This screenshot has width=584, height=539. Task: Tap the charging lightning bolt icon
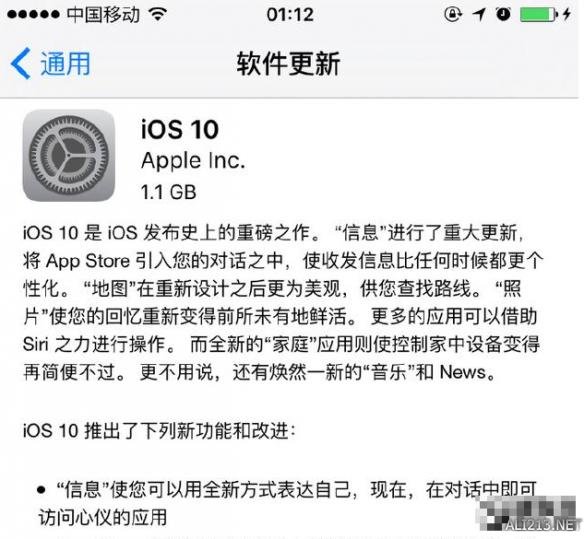(567, 14)
